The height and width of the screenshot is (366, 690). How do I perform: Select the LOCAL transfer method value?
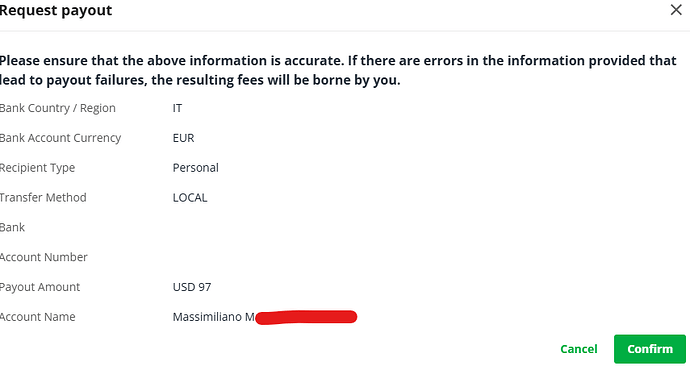tap(190, 198)
